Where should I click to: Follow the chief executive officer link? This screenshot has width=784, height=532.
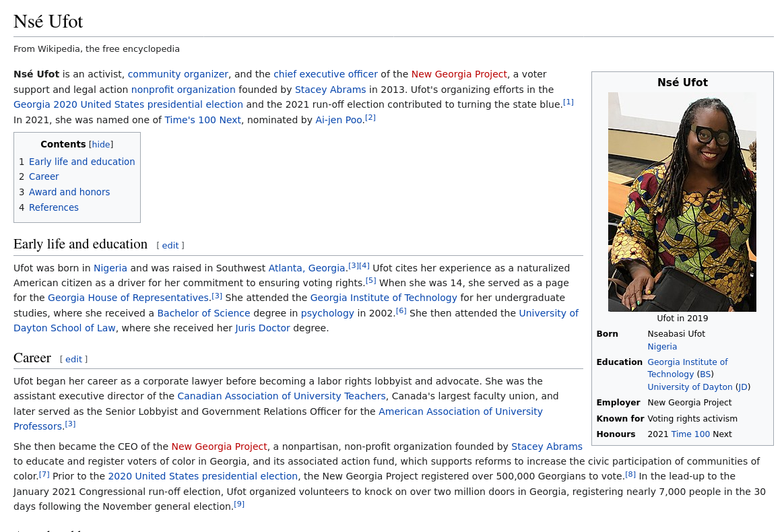pos(325,74)
